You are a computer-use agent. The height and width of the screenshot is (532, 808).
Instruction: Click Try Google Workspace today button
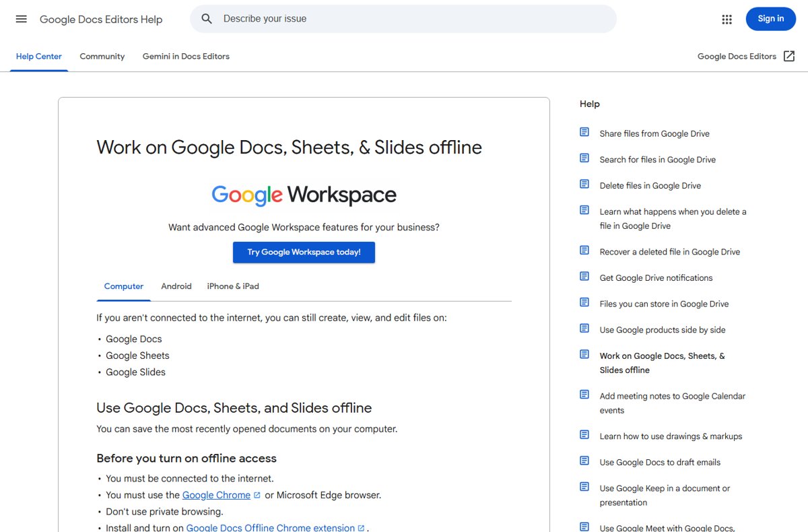click(x=304, y=252)
